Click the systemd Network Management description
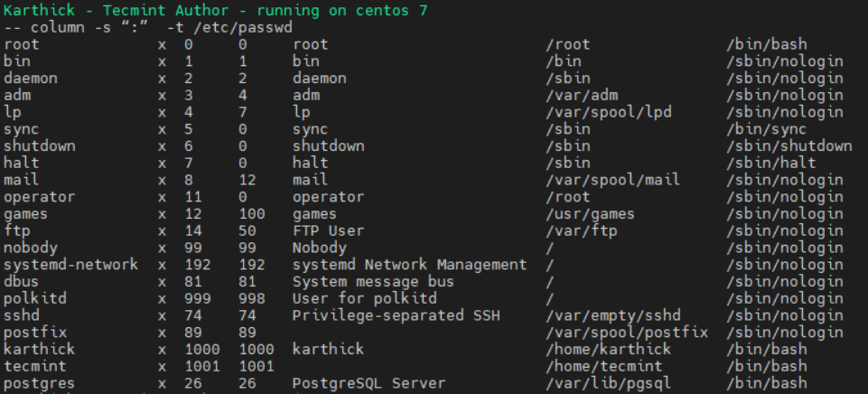Screen dimensions: 868x394 click(409, 265)
